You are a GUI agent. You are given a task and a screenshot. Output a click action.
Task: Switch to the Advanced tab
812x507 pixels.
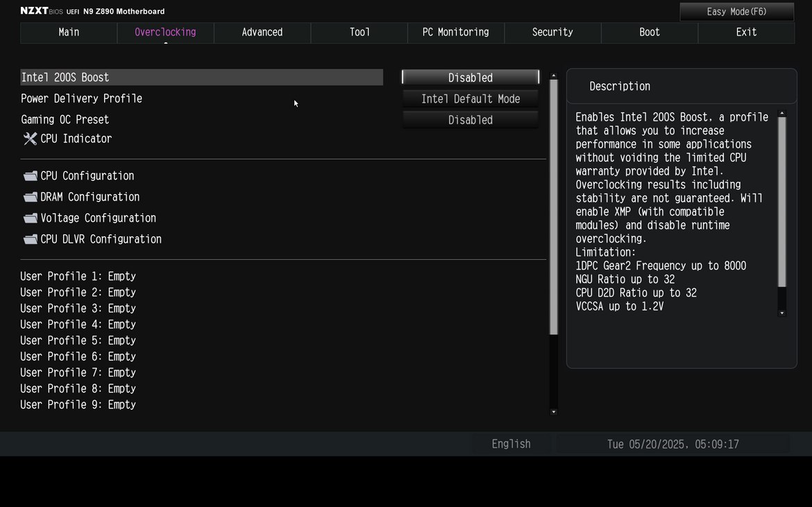[x=262, y=33]
